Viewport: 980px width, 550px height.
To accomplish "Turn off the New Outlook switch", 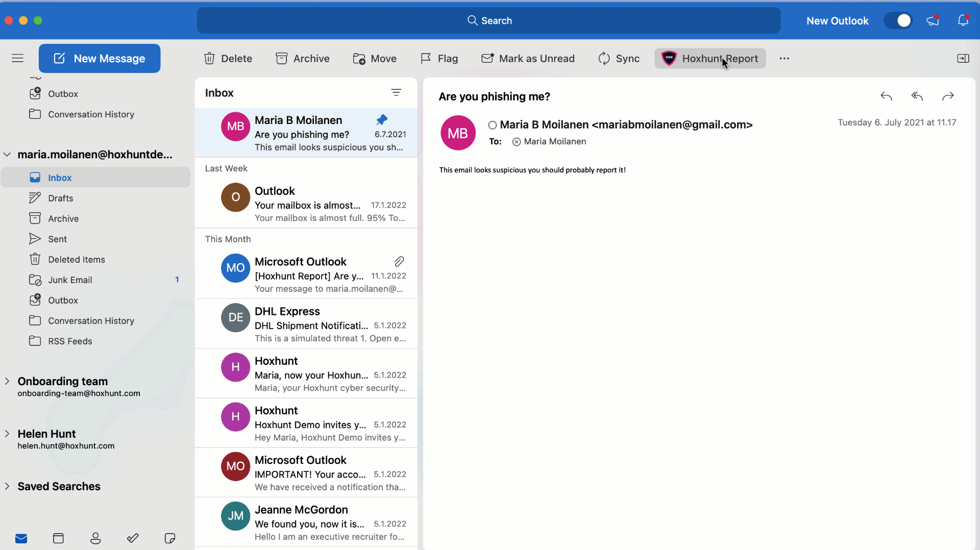I will click(x=898, y=20).
